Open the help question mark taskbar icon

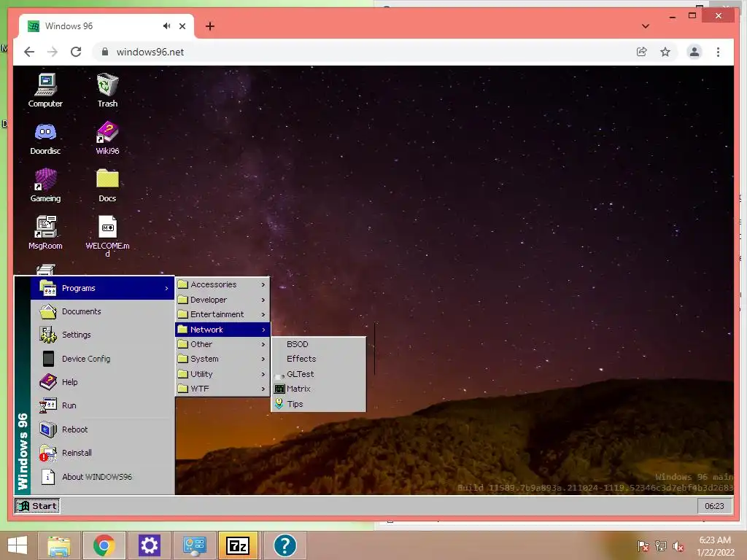285,545
